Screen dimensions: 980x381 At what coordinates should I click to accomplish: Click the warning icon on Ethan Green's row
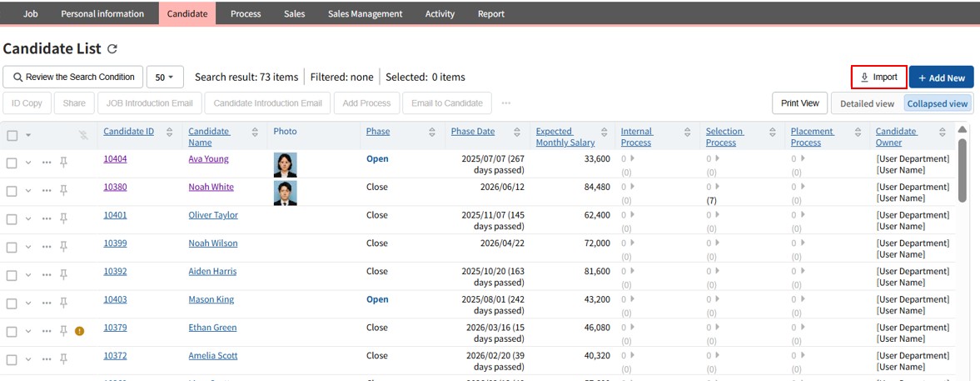[80, 331]
